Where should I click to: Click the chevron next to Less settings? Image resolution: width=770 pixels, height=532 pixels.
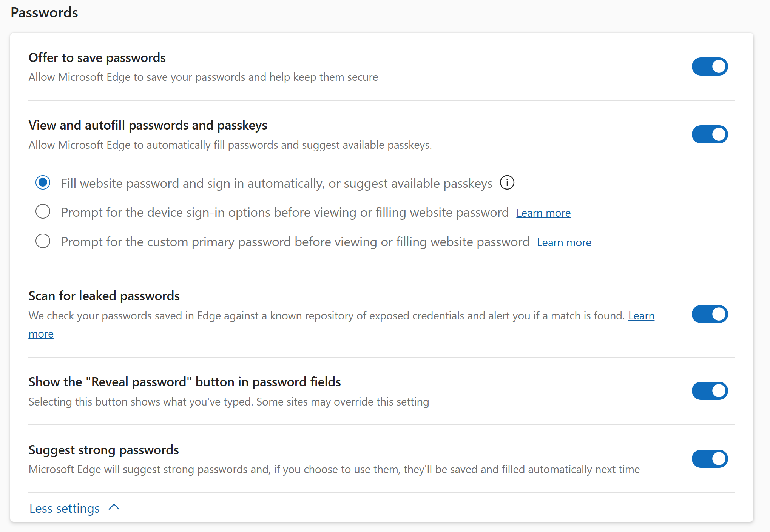[x=114, y=508]
